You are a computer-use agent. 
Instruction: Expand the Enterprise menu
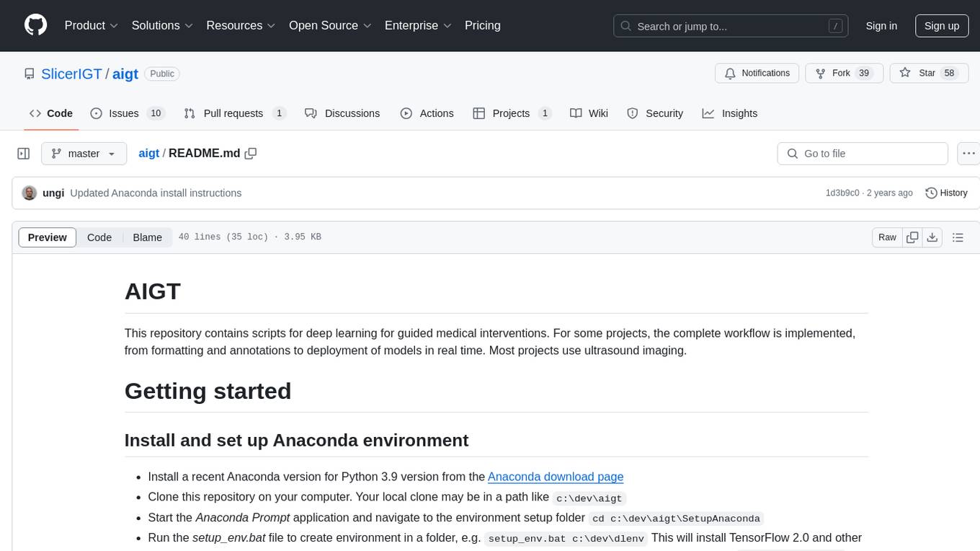[418, 25]
